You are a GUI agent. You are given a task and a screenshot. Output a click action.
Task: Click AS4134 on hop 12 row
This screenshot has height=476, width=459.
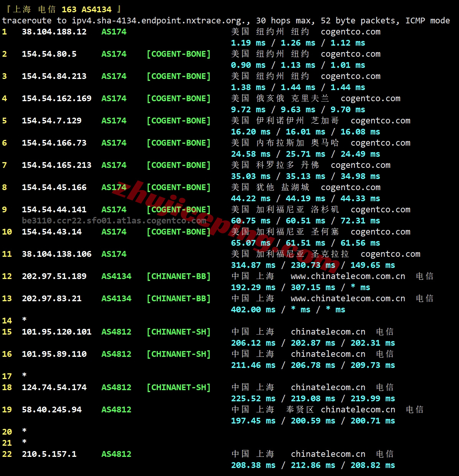click(116, 276)
